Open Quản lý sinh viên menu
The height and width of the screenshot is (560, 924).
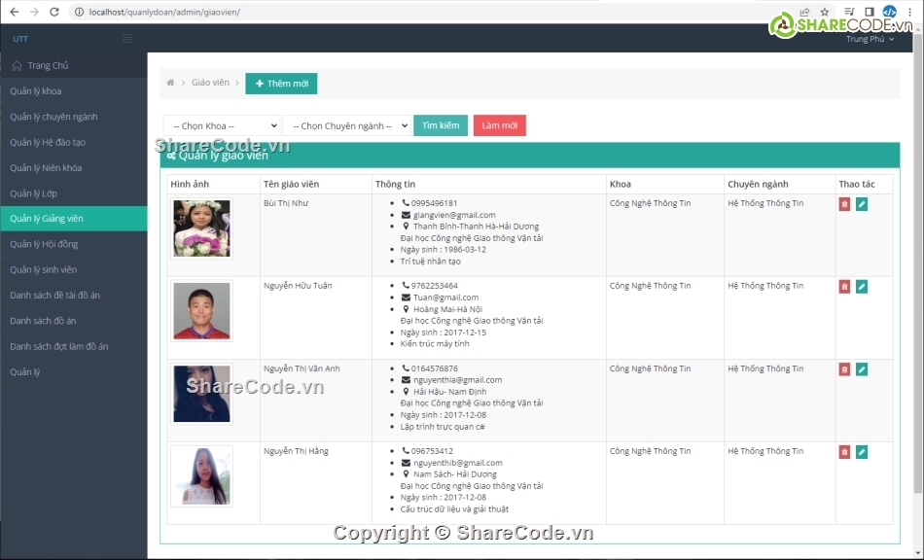[x=74, y=269]
